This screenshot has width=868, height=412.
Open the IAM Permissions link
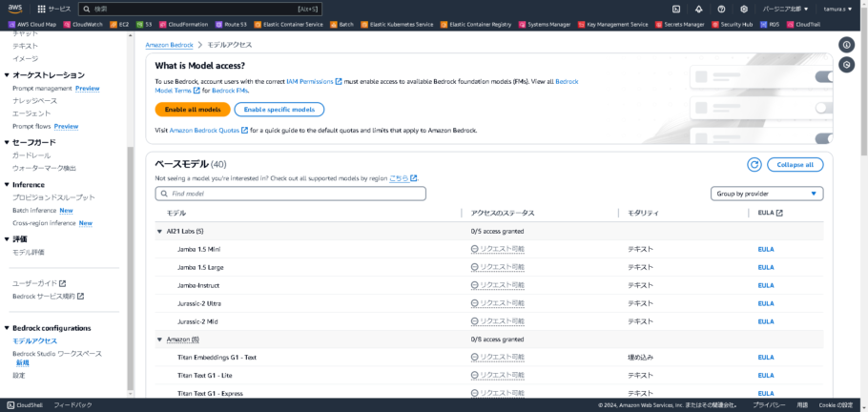tap(314, 81)
